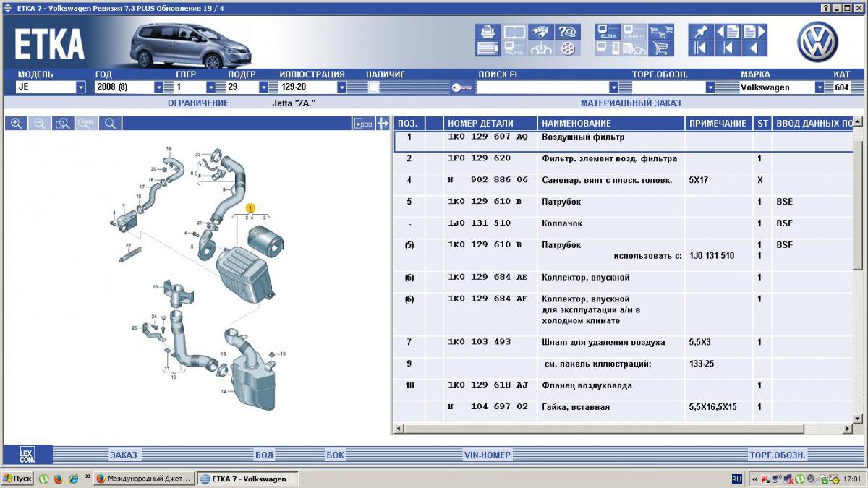Viewport: 868px width, 488px height.
Task: Open the Пуск start menu
Action: pyautogui.click(x=17, y=479)
